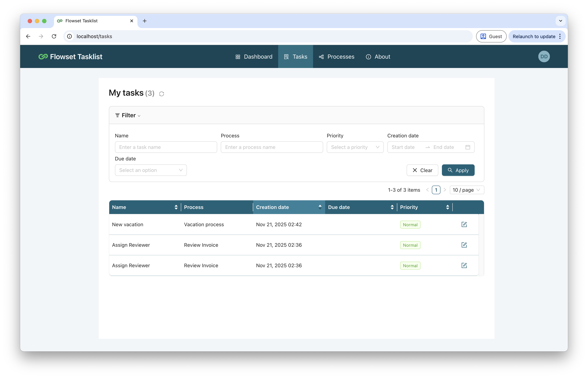Click the info icon next to About
Viewport: 588px width, 378px height.
(x=368, y=57)
